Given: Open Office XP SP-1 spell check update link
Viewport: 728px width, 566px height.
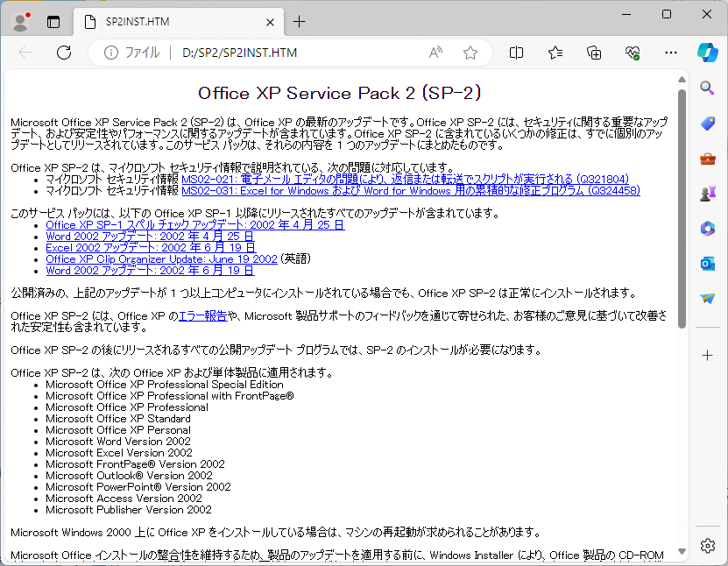Looking at the screenshot, I should point(195,224).
